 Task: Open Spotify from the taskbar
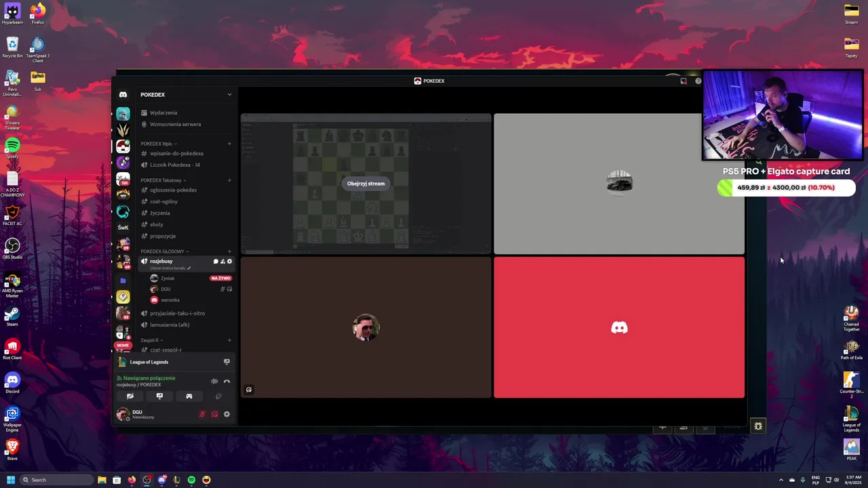[191, 480]
